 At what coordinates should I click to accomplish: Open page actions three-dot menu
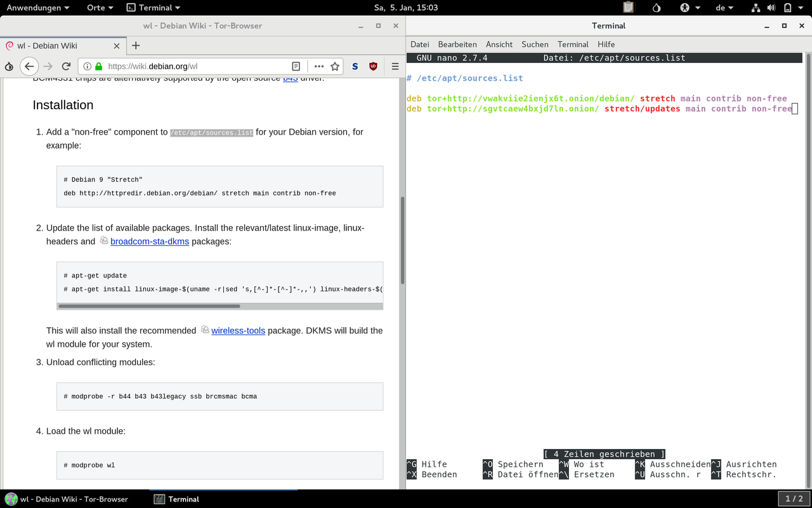click(319, 66)
